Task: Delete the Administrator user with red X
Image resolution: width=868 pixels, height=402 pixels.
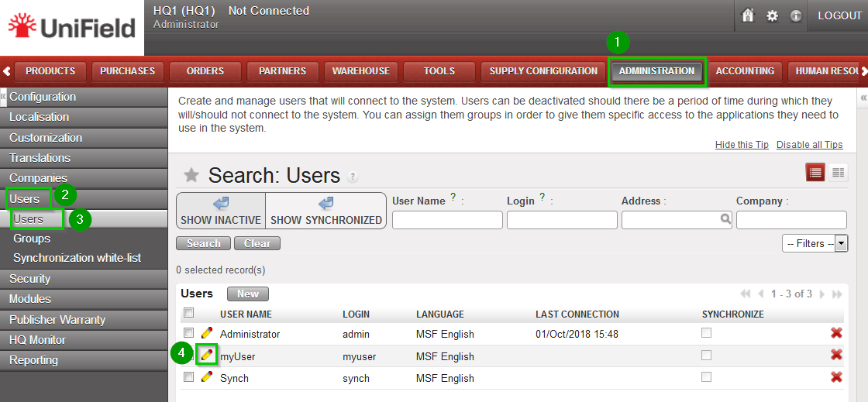Action: click(x=836, y=333)
